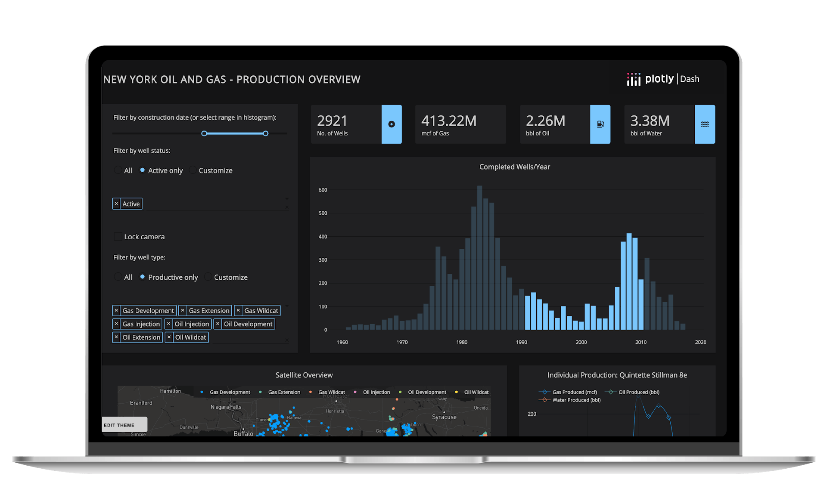Click the Satellite Overview panel title
The width and height of the screenshot is (827, 504).
304,375
